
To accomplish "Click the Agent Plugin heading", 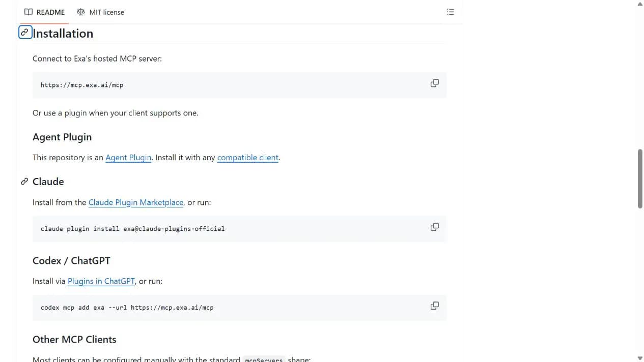I will click(x=62, y=137).
